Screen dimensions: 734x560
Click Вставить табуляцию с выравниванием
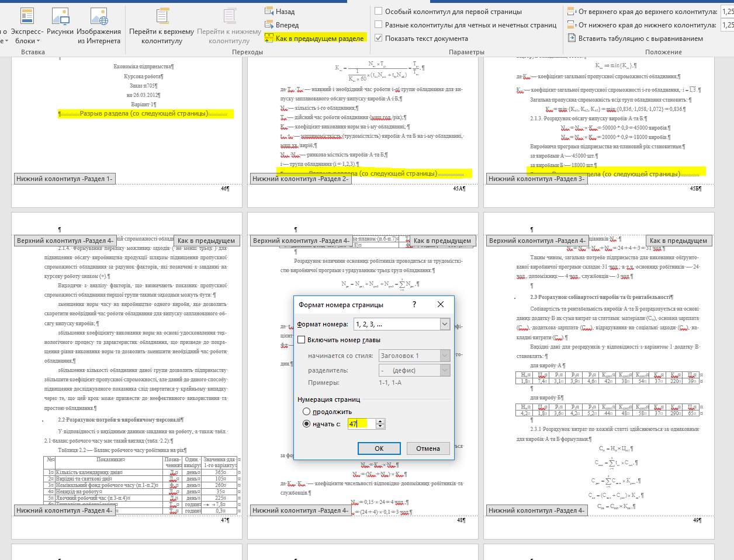tap(635, 38)
